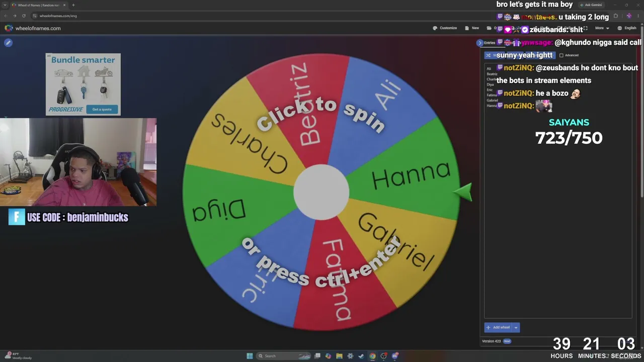The image size is (644, 362).
Task: Open Steam from the taskbar
Action: [361, 356]
